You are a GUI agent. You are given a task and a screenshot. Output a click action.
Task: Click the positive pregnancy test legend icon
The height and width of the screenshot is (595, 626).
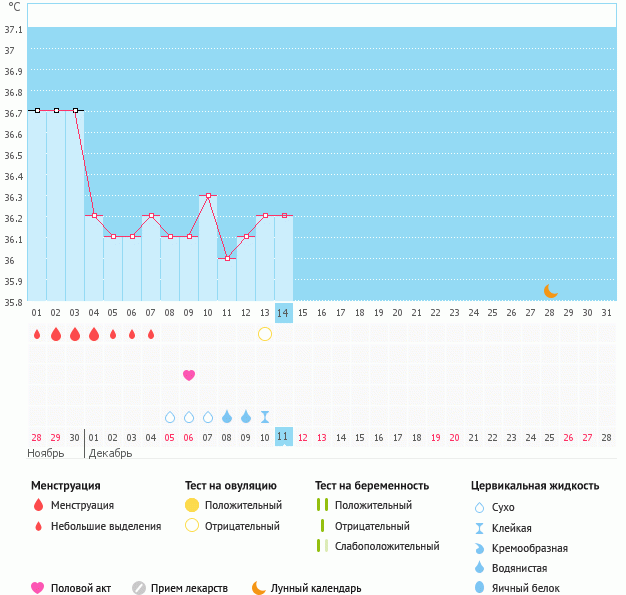point(321,505)
